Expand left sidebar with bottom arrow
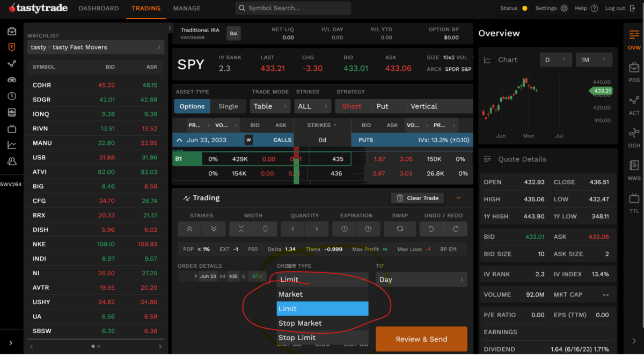The image size is (644, 359). pyautogui.click(x=11, y=342)
